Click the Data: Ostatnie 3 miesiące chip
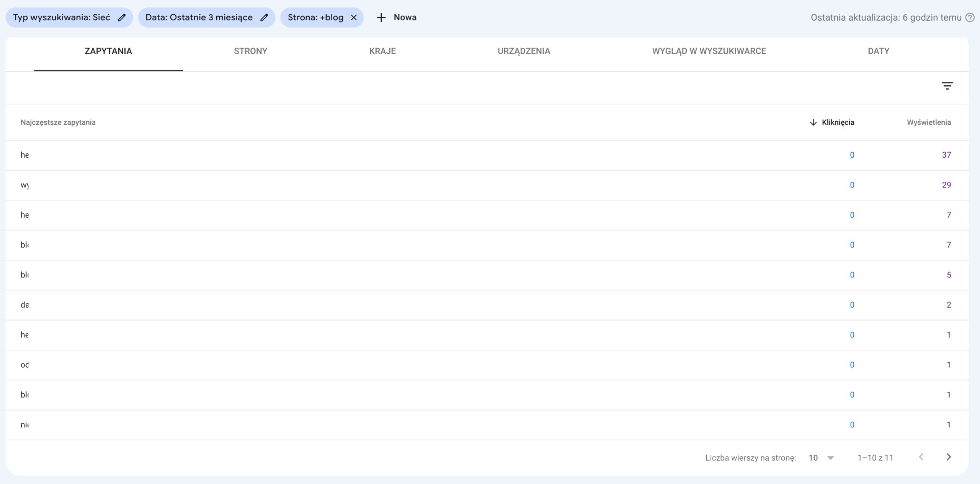980x484 pixels. [207, 18]
